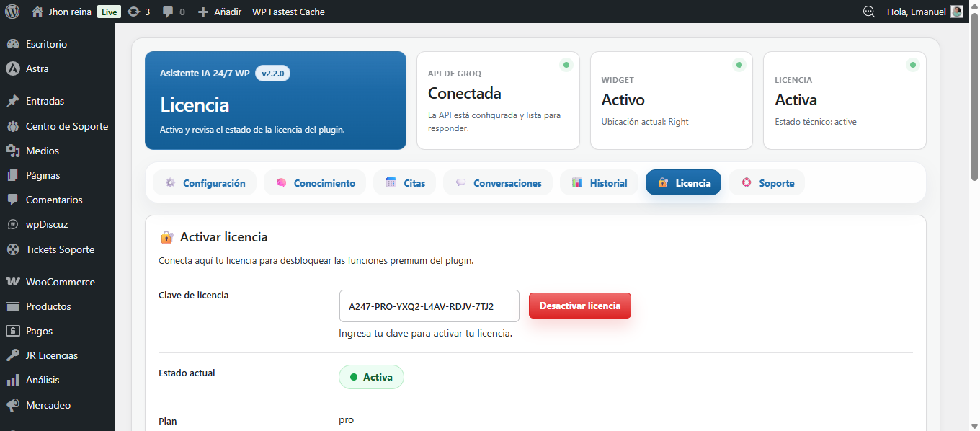Click the Tickets Soporte lifebuoy icon
Image resolution: width=980 pixels, height=431 pixels.
(x=13, y=249)
